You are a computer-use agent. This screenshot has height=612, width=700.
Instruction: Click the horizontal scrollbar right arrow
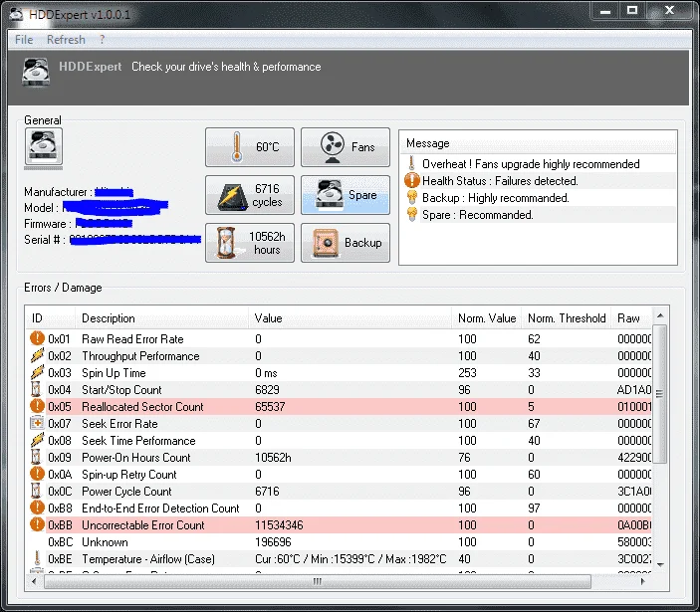pyautogui.click(x=643, y=581)
